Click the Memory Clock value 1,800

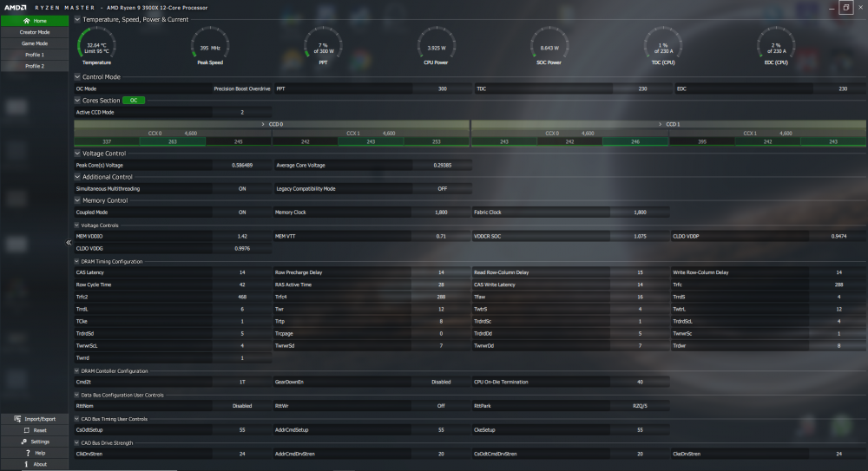[441, 212]
